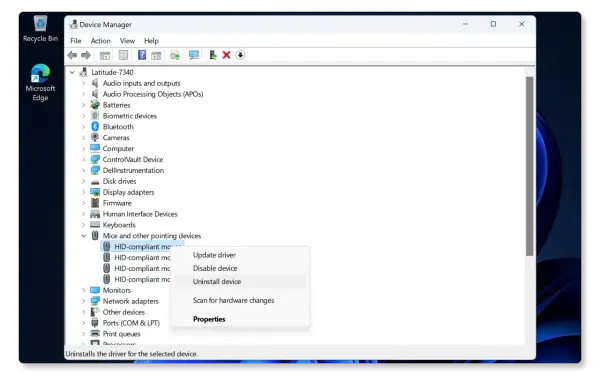Image resolution: width=600 pixels, height=375 pixels.
Task: Click the Batteries category icon
Action: (95, 104)
